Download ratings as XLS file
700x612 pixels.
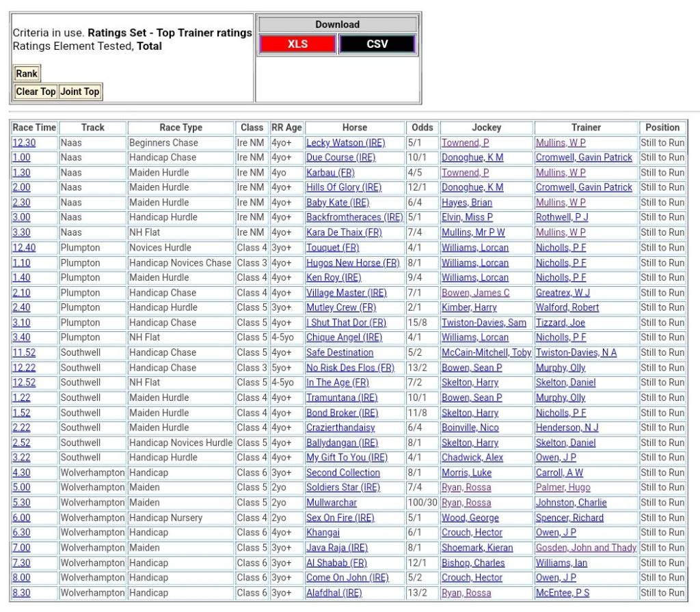tap(297, 44)
